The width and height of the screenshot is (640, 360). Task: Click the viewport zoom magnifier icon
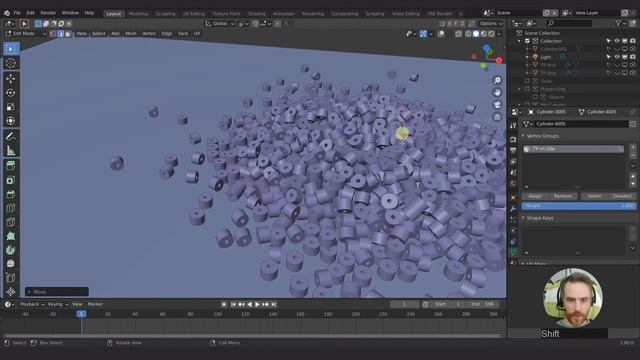tap(497, 80)
